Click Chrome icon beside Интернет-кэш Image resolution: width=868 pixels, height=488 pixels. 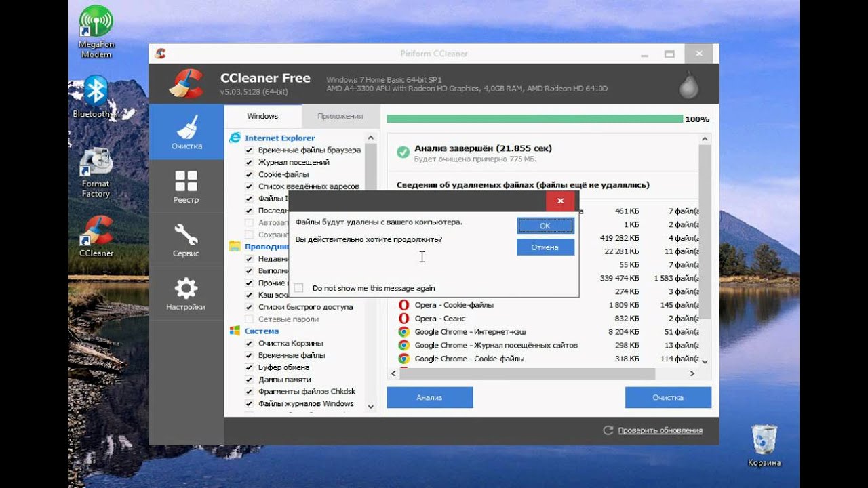click(x=403, y=331)
